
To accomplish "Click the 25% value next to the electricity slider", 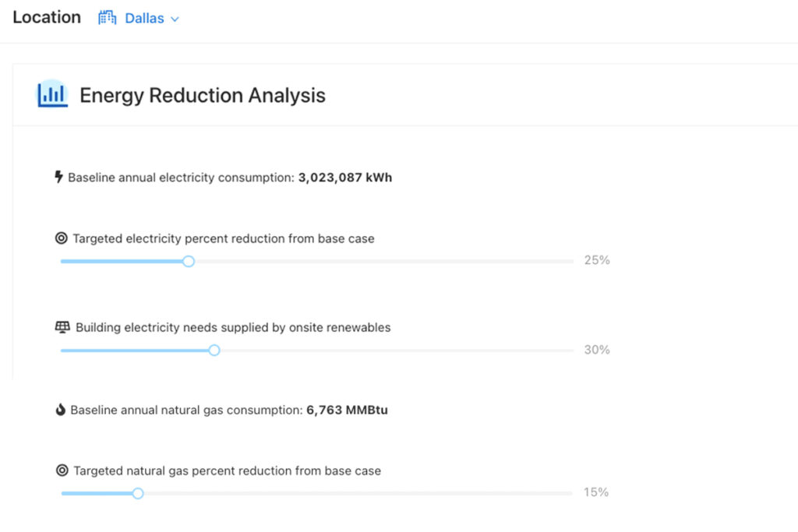I will (597, 260).
